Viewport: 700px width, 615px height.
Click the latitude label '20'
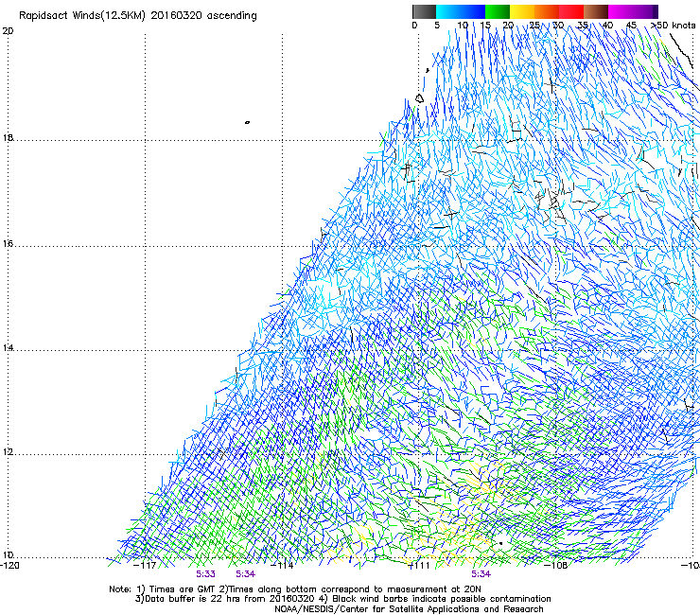[8, 31]
